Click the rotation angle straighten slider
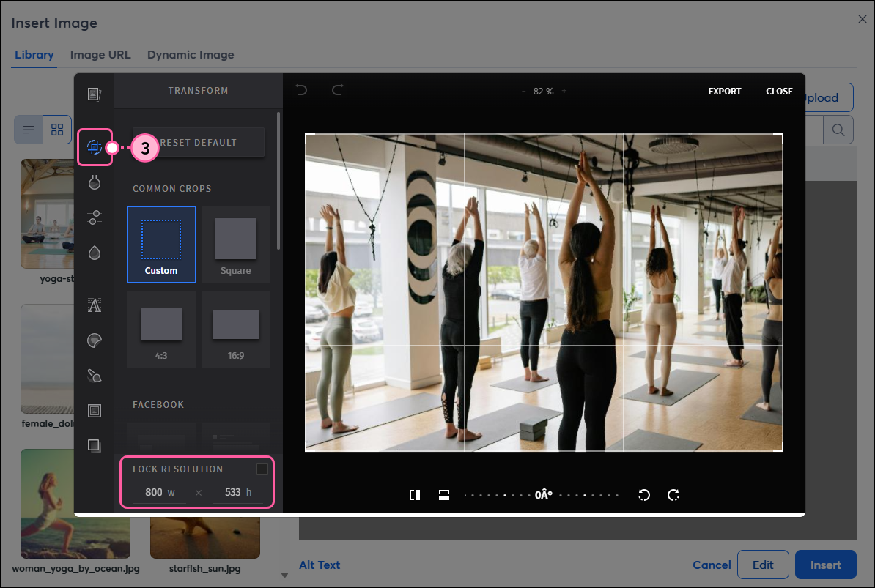This screenshot has height=588, width=875. (x=542, y=495)
